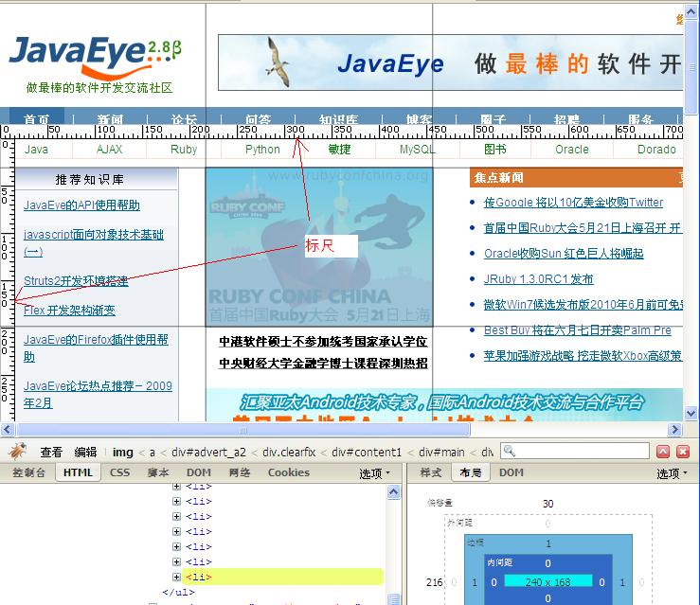Open news 苹果加强游戏战略
The height and width of the screenshot is (605, 700).
(583, 356)
